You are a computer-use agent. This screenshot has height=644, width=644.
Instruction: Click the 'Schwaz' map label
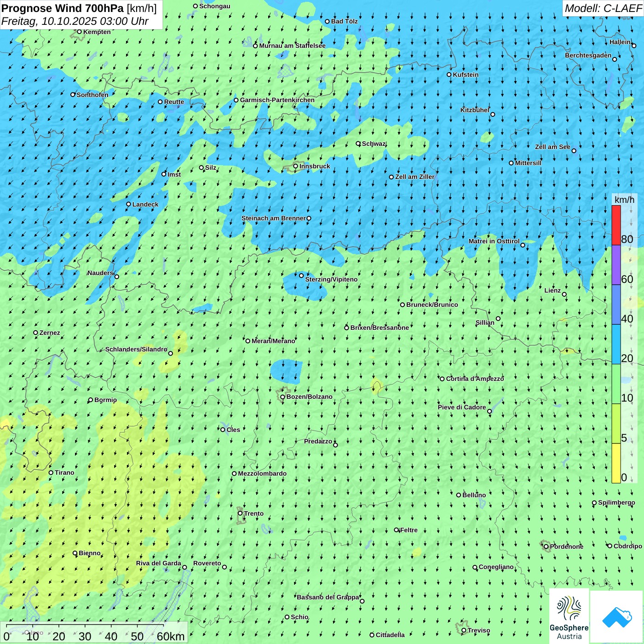click(x=374, y=144)
